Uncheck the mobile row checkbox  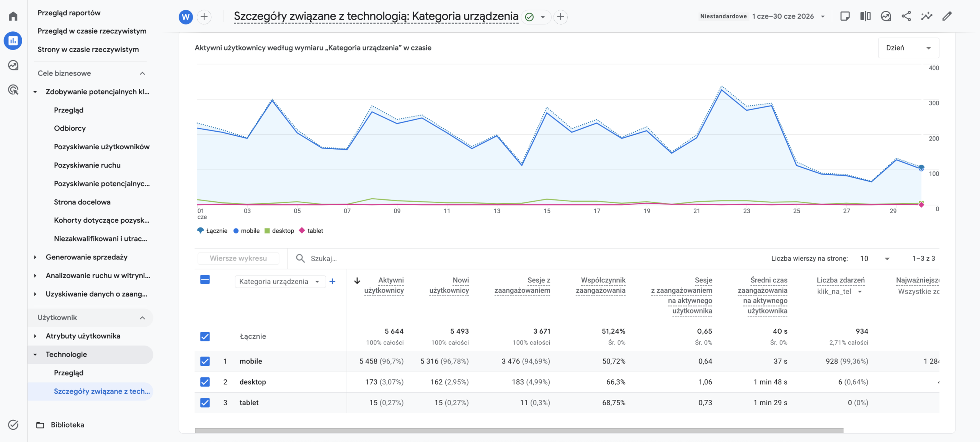point(205,362)
